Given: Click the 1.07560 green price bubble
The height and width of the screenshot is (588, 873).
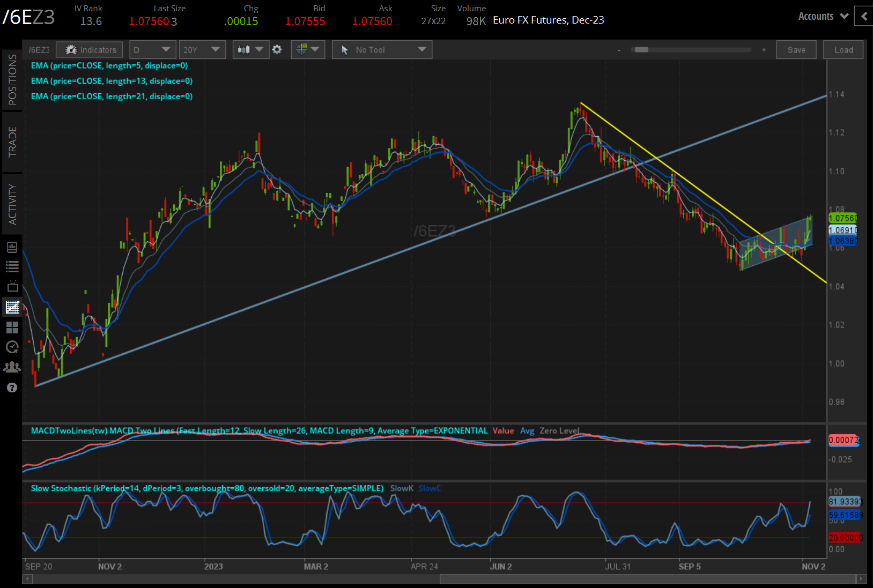Looking at the screenshot, I should pos(843,218).
